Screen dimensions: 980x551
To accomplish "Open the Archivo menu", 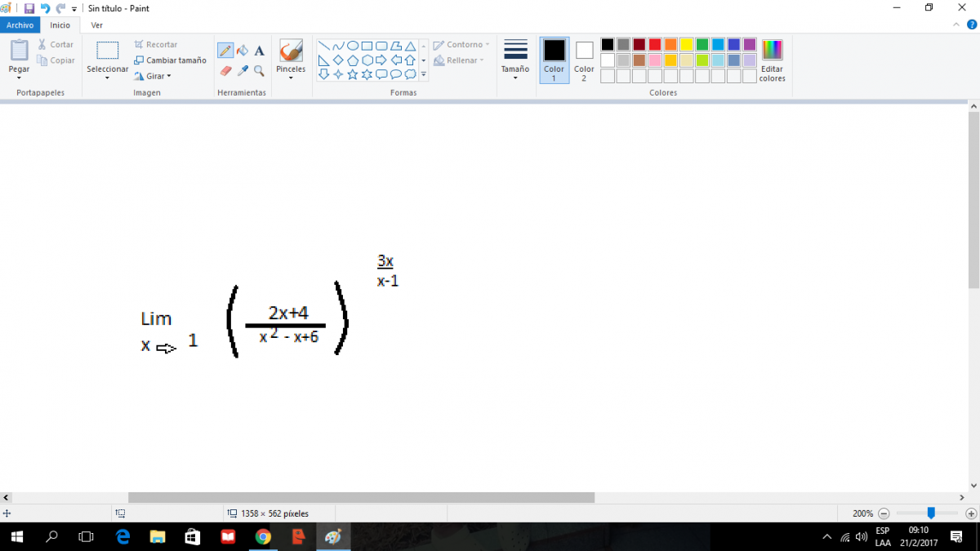I will [x=20, y=25].
